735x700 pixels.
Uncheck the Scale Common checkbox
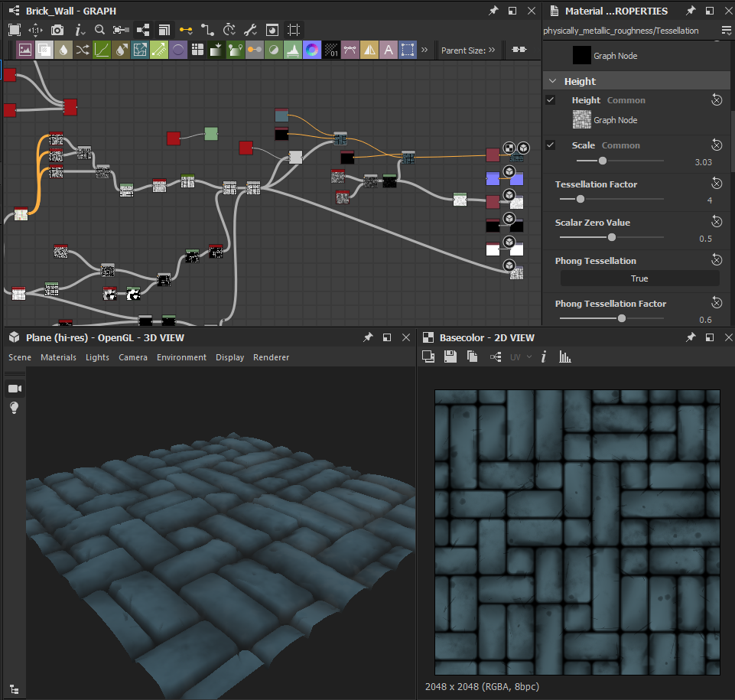pos(551,145)
